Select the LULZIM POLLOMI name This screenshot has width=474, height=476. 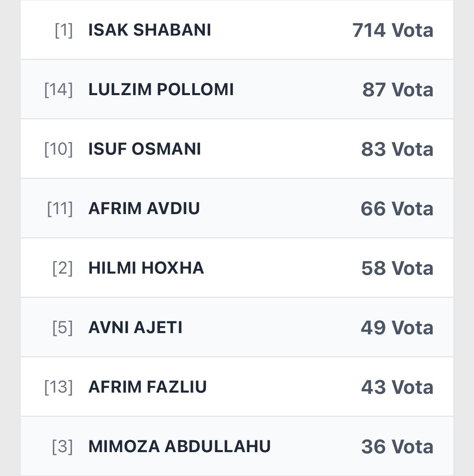[161, 89]
